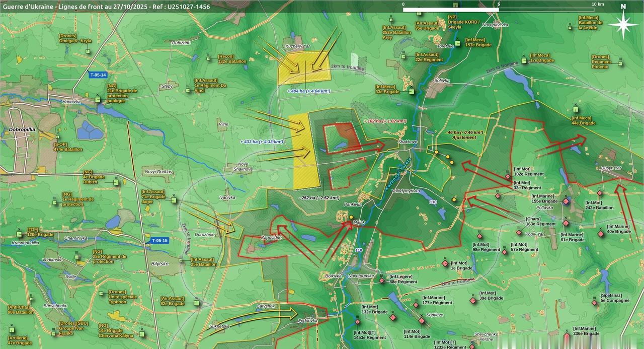Viewport: 644px width, 349px height.
Task: Select the 17e Brigade Inf.Meca marker
Action: (524, 60)
